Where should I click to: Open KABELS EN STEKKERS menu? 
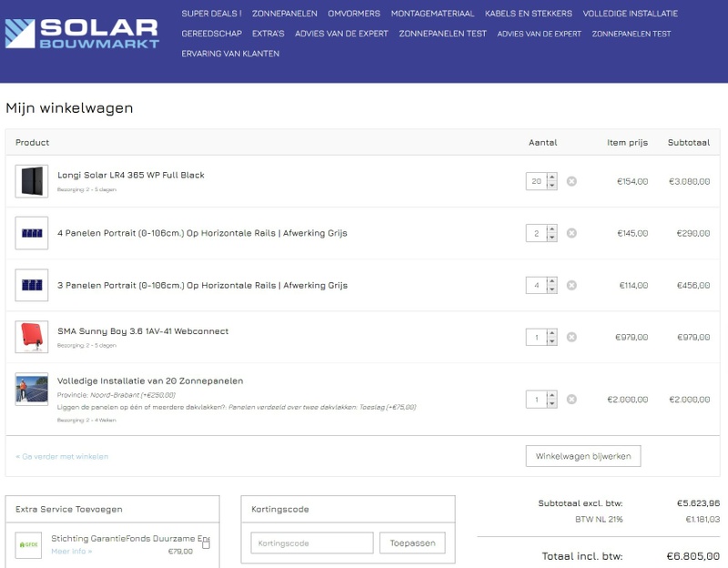[x=529, y=14]
